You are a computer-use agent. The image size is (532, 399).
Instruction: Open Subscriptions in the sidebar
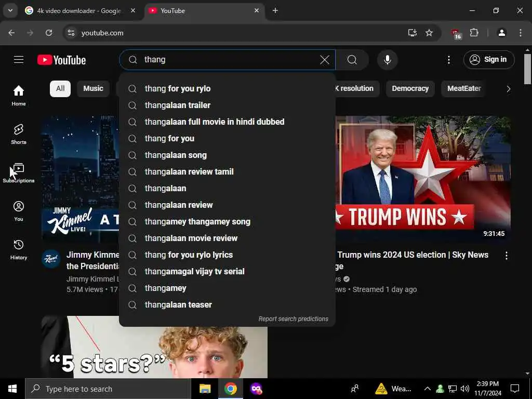click(19, 172)
